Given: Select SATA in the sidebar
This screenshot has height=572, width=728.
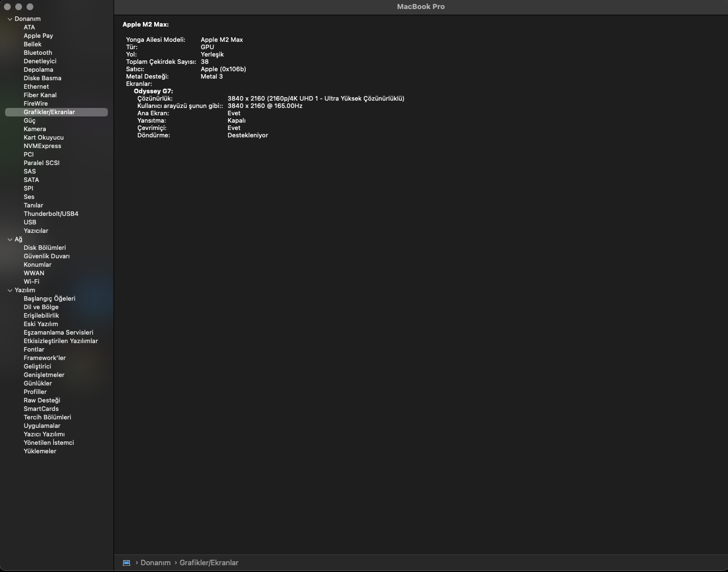Looking at the screenshot, I should 32,180.
